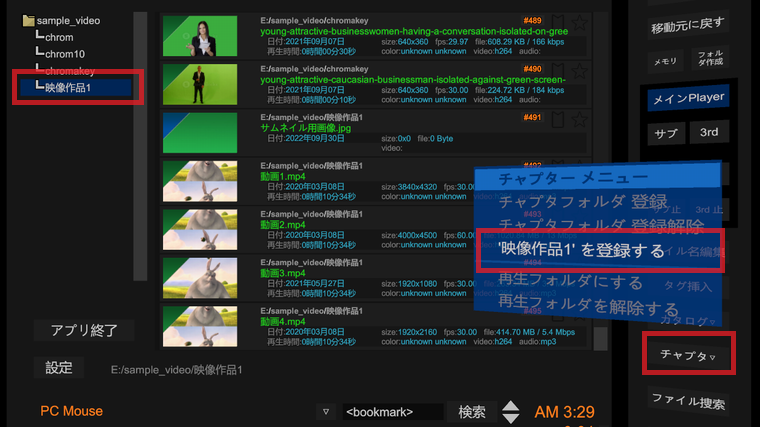This screenshot has height=427, width=760.
Task: Choose 再生フォルダを解除する menu item
Action: 588,306
